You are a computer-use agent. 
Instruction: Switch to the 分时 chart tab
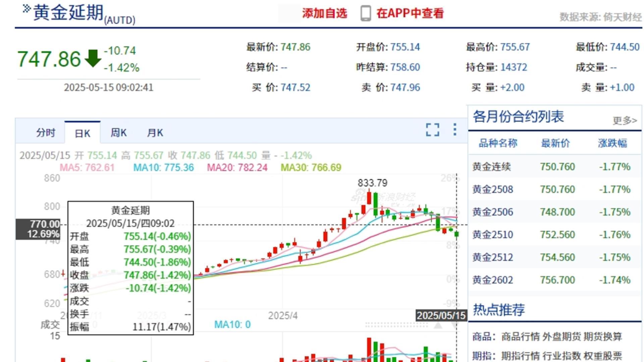coord(46,133)
